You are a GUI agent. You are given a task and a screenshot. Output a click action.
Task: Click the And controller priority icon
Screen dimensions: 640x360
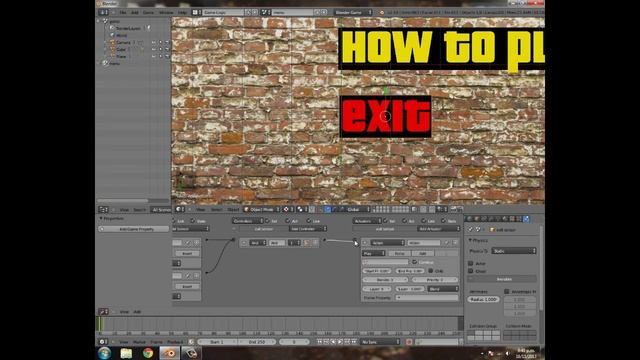[x=307, y=243]
